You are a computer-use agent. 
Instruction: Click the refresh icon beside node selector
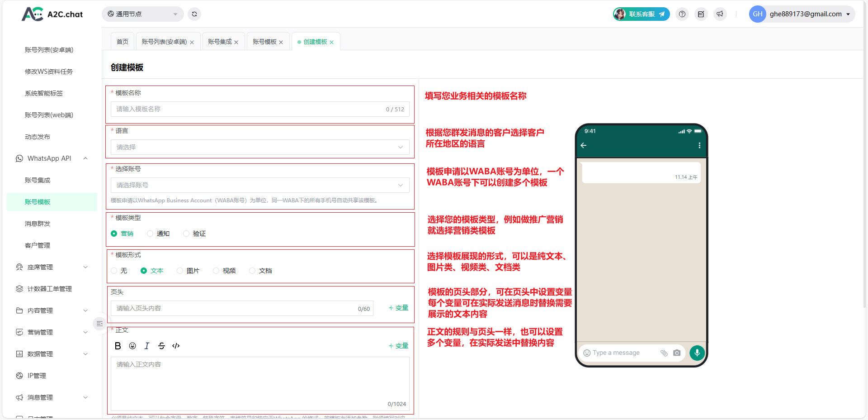pyautogui.click(x=194, y=14)
